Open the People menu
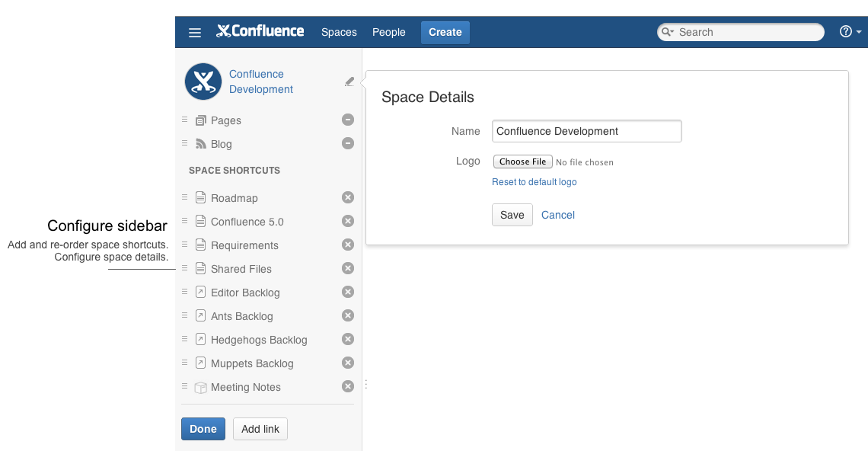The height and width of the screenshot is (451, 868). pyautogui.click(x=388, y=32)
